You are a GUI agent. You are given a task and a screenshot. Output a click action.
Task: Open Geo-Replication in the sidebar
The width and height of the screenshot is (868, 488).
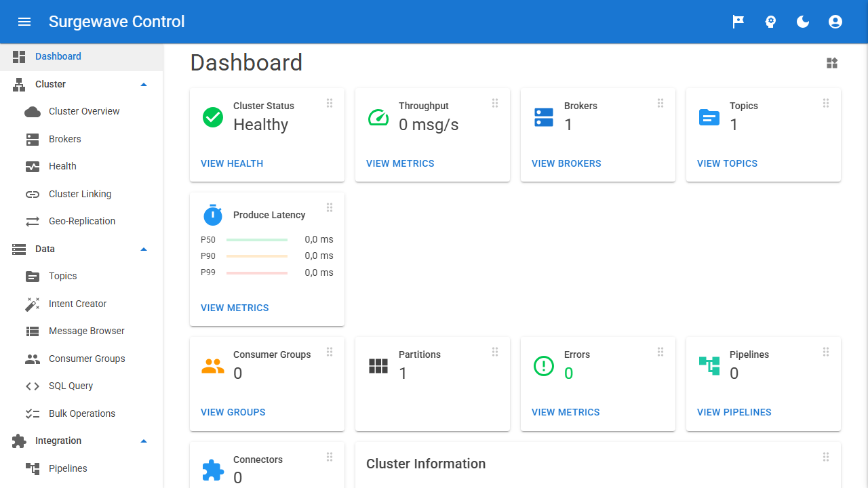[x=81, y=221]
